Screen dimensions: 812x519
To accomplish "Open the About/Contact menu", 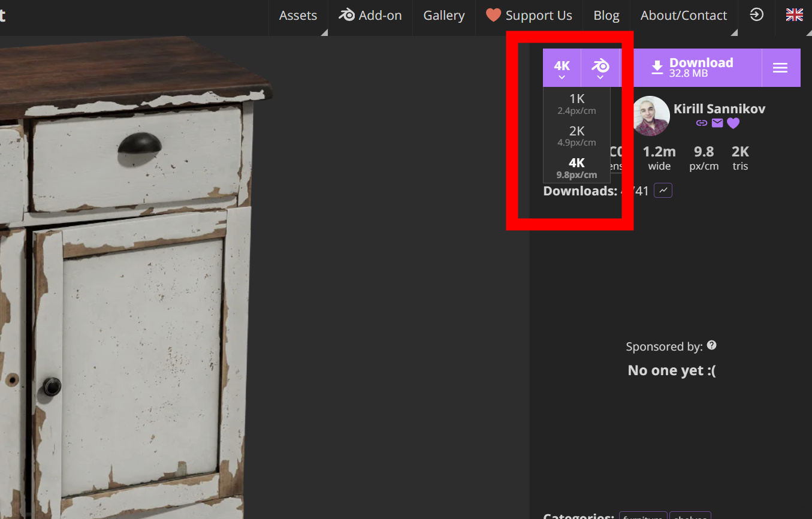I will (x=684, y=16).
